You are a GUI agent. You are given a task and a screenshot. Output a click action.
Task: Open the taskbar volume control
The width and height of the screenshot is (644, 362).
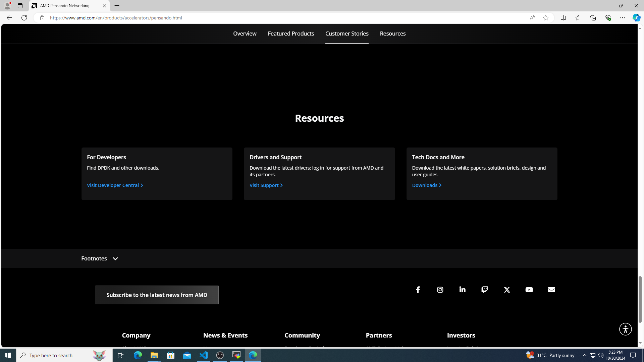[600, 355]
